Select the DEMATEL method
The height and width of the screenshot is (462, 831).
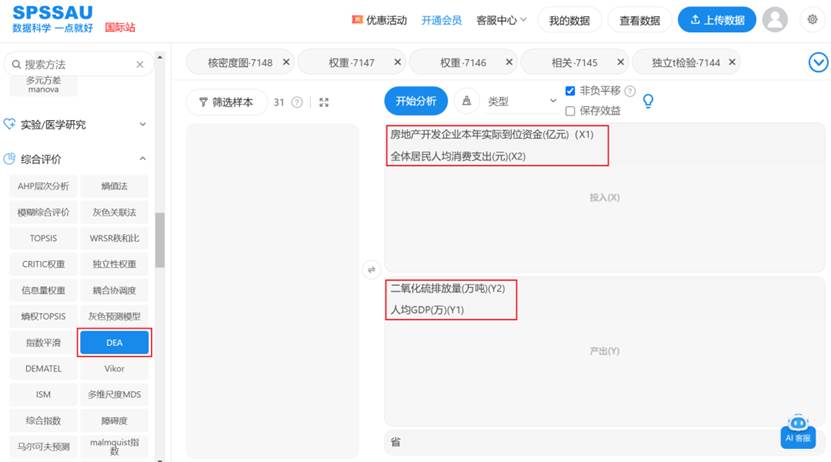(43, 368)
